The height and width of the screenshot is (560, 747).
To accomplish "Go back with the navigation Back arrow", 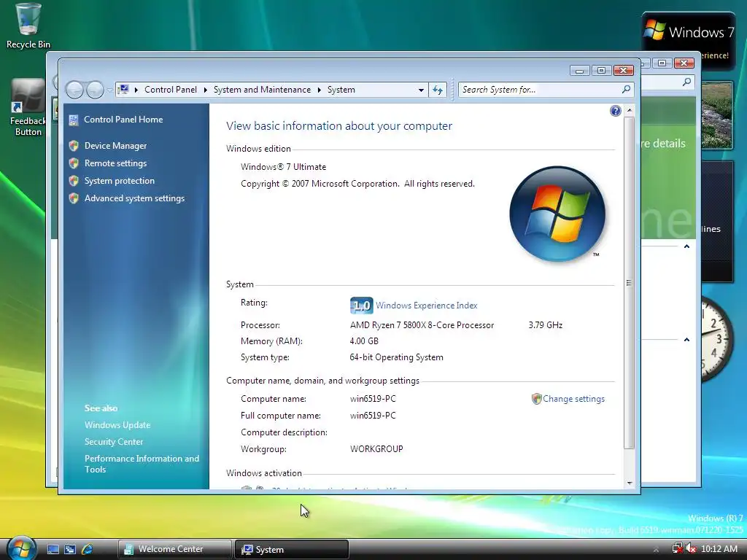I will [74, 90].
